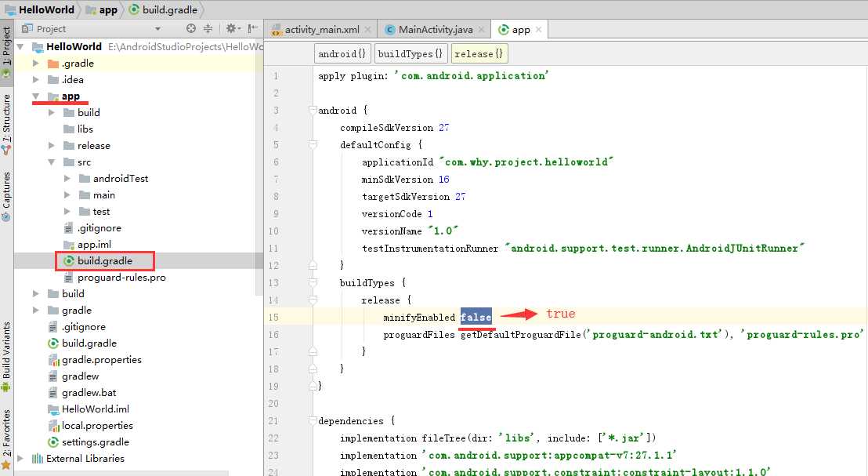Expand the androidTest folder
The height and width of the screenshot is (476, 868).
(67, 179)
